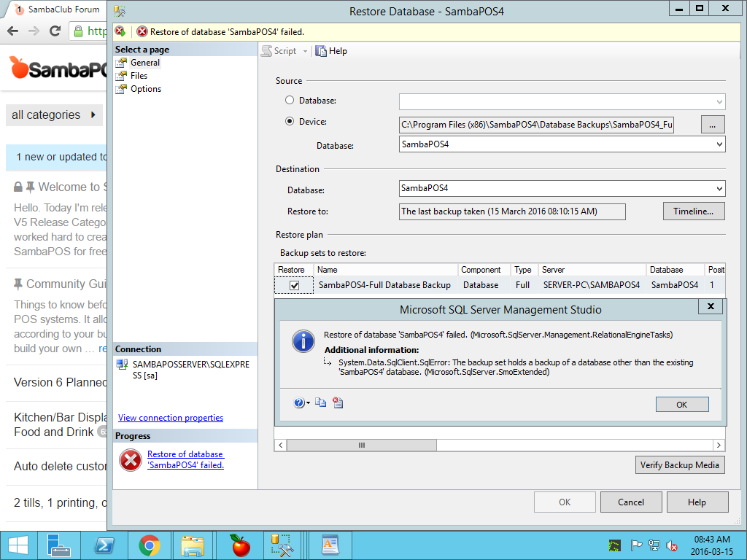Open the Script dropdown arrow
This screenshot has height=560, width=747.
pyautogui.click(x=305, y=52)
